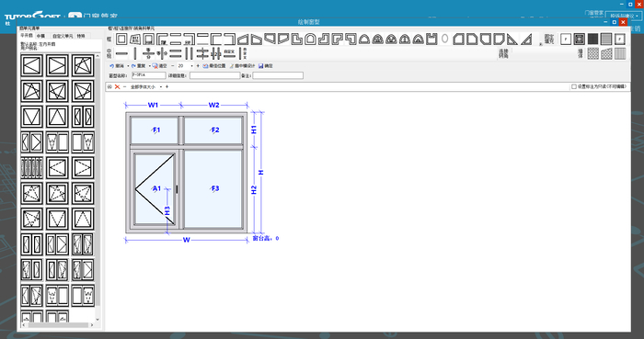Select the oval frame shape icon
This screenshot has height=339, width=644.
click(x=444, y=40)
